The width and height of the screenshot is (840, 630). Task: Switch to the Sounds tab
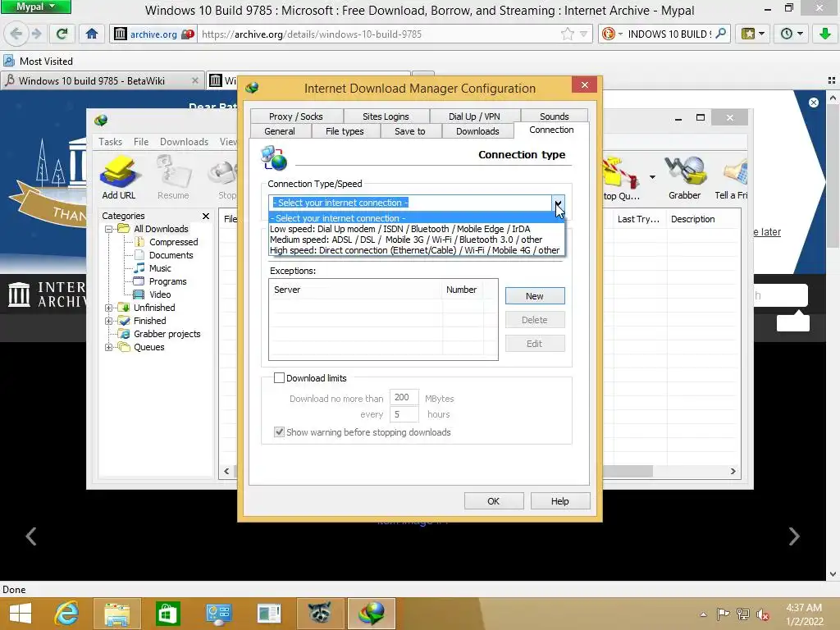554,116
